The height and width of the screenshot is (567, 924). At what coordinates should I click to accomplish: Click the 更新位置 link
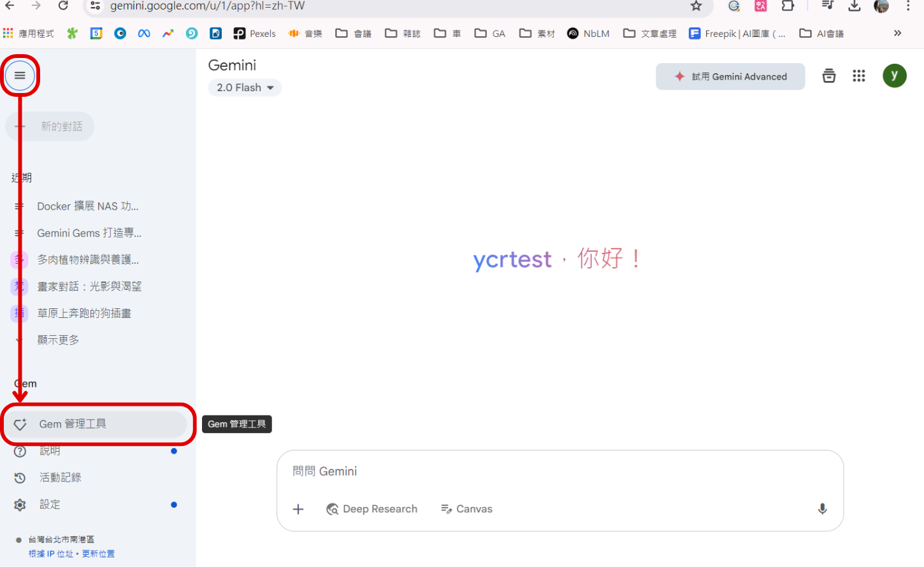pyautogui.click(x=98, y=554)
